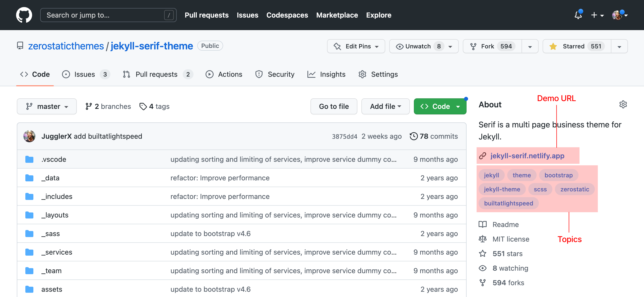644x297 pixels.
Task: Open the Insights tab
Action: point(326,74)
